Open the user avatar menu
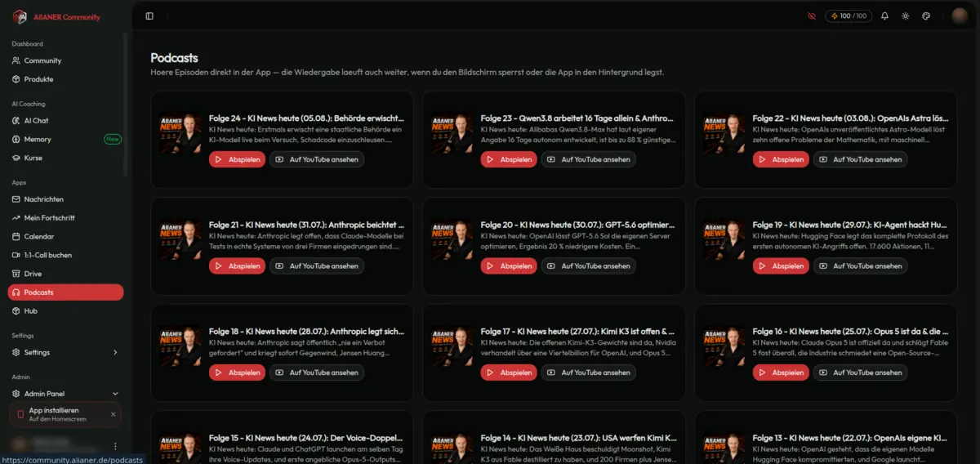Viewport: 980px width, 464px height. tap(960, 16)
